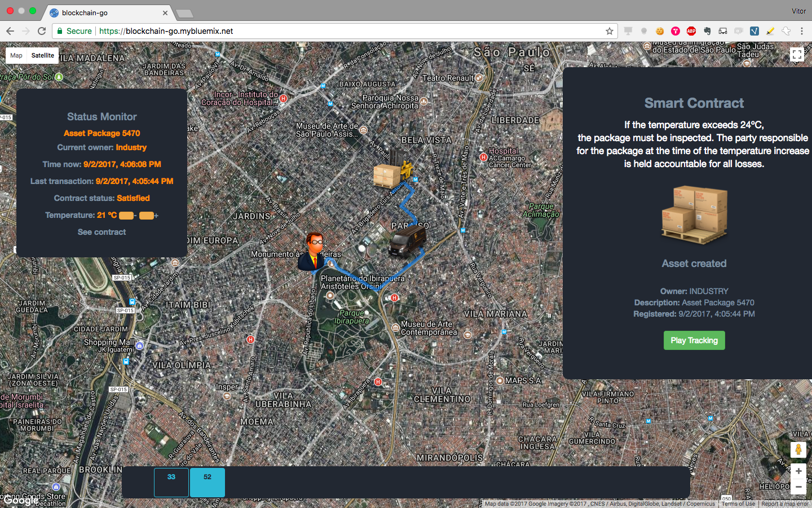Click the Current owner: Industry text
Screen dimensions: 812x508
[101, 147]
